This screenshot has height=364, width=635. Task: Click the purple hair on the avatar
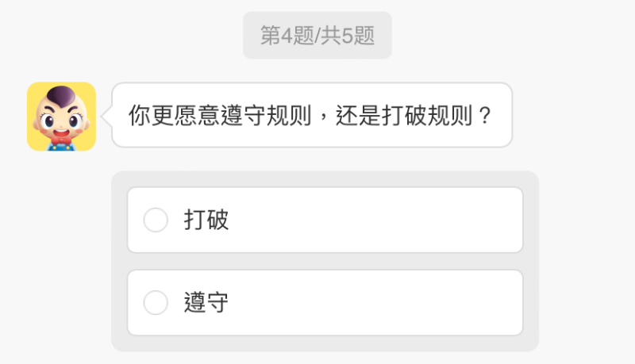(61, 97)
